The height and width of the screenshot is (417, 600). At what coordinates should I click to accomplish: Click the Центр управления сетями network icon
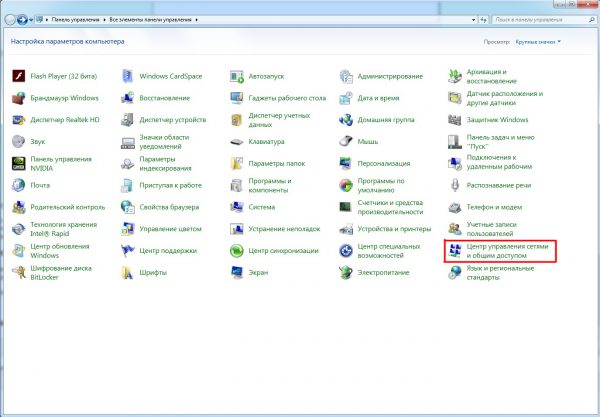coord(455,251)
